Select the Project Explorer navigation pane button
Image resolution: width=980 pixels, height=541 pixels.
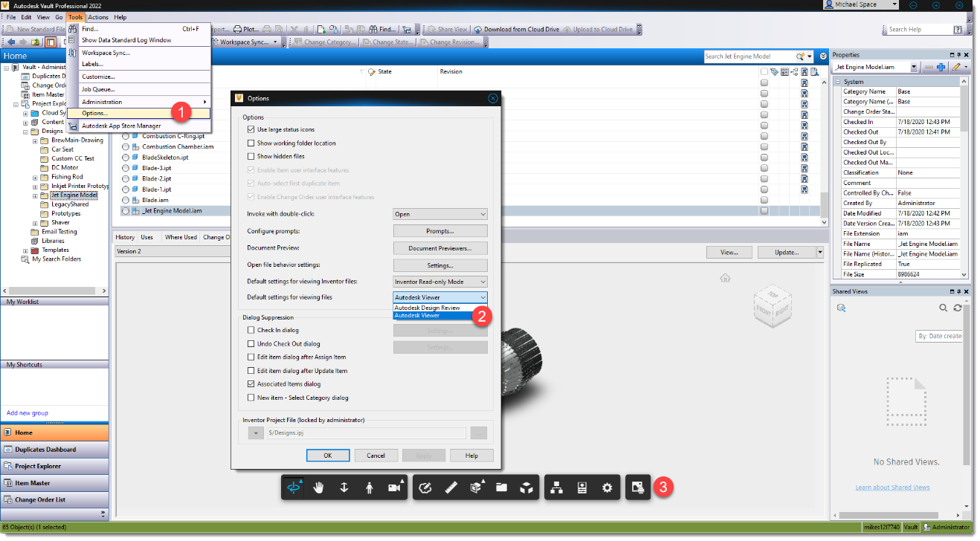[54, 466]
